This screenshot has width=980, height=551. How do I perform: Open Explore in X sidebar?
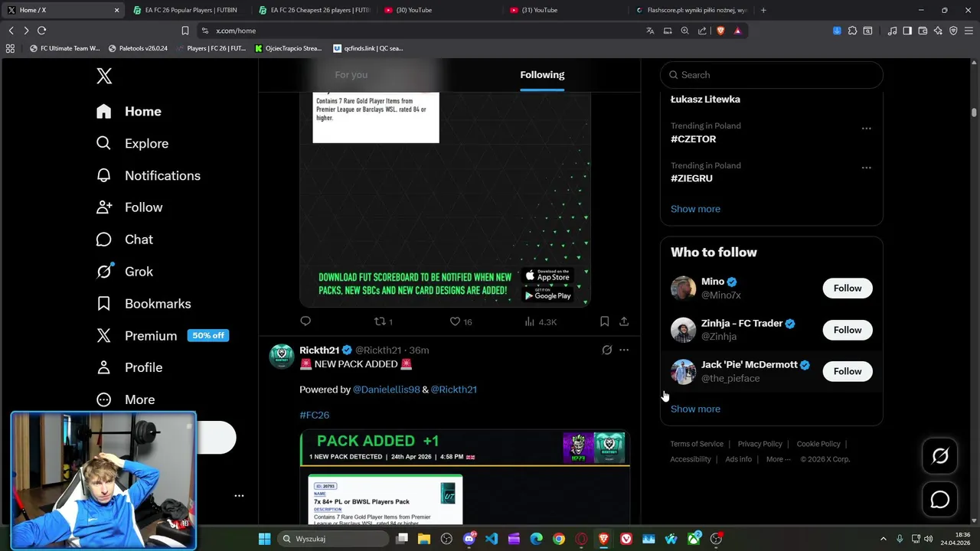coord(132,143)
